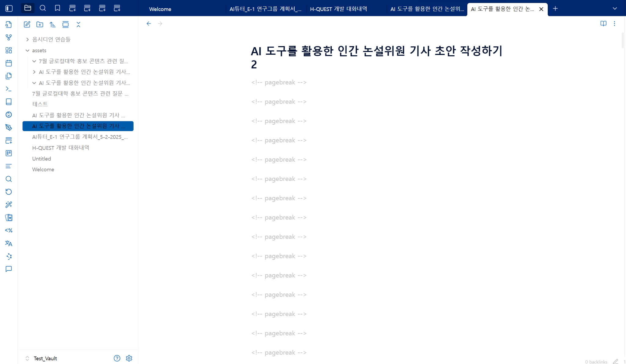Toggle the left sidebar collapse button
The image size is (626, 364).
click(x=9, y=8)
